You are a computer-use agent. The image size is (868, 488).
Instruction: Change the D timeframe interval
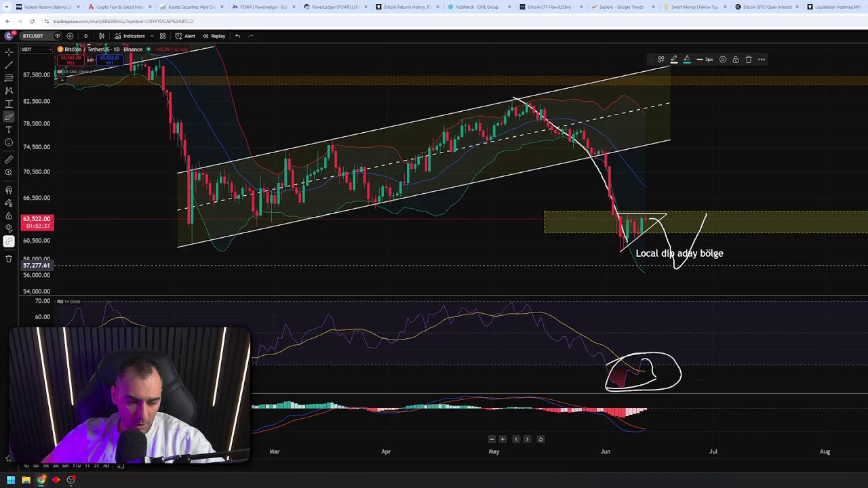[x=85, y=36]
